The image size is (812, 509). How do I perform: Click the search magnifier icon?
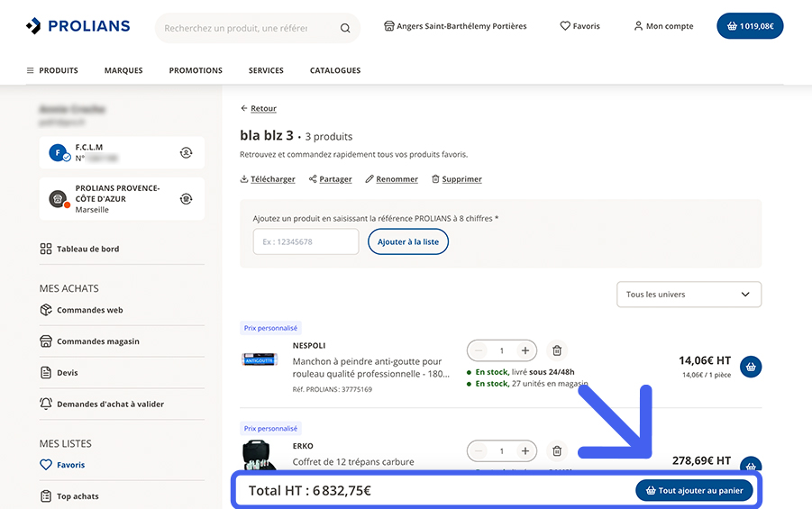click(345, 28)
